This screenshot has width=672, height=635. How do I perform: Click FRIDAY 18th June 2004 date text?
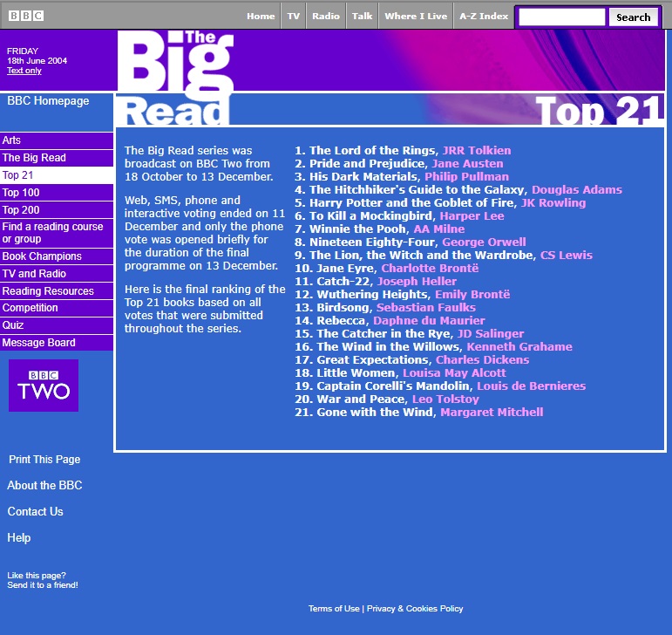coord(37,56)
